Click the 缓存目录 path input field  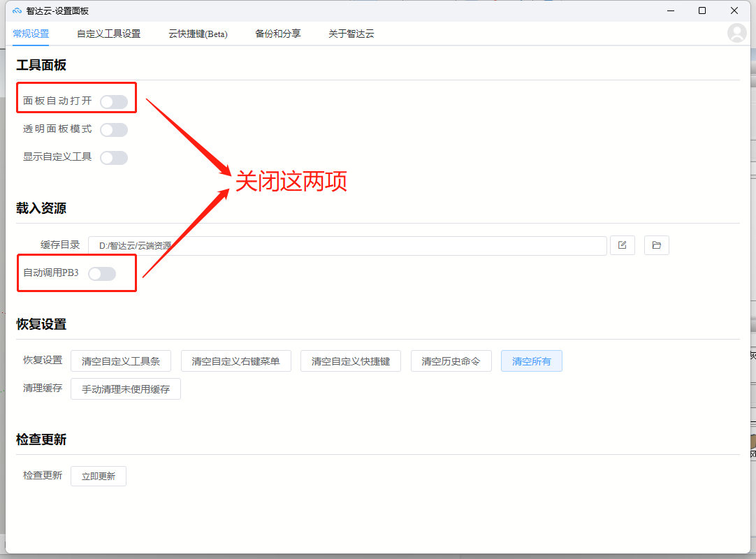pos(347,245)
